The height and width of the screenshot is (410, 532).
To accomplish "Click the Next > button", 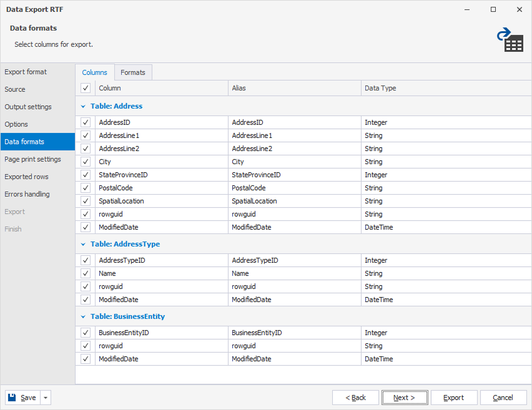I will point(405,398).
